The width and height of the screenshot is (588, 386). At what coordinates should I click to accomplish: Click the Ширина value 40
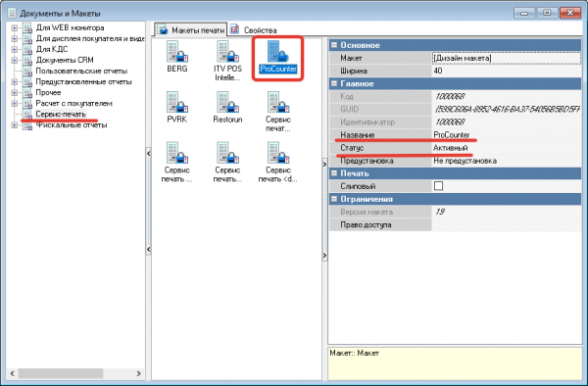[x=507, y=71]
